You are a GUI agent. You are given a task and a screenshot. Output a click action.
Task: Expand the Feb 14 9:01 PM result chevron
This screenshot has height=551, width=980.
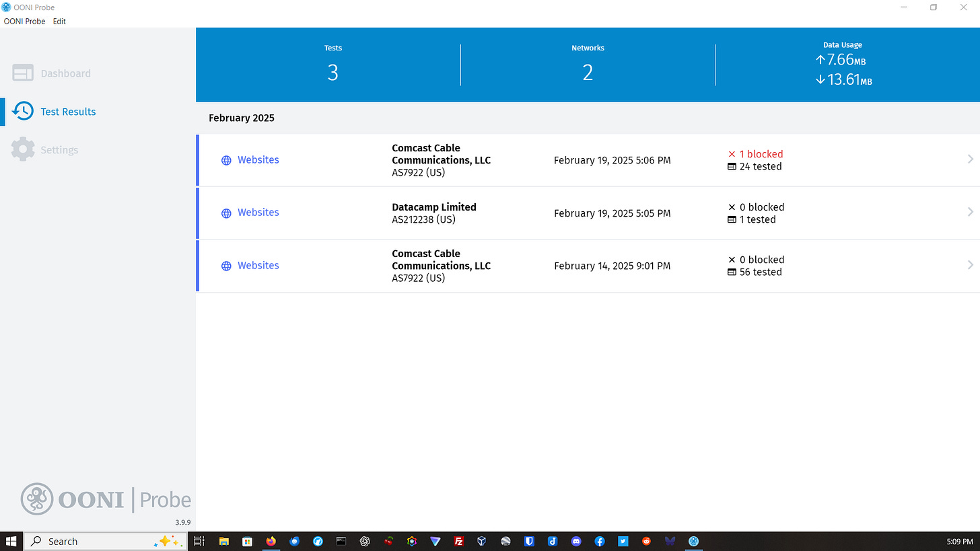click(x=970, y=265)
